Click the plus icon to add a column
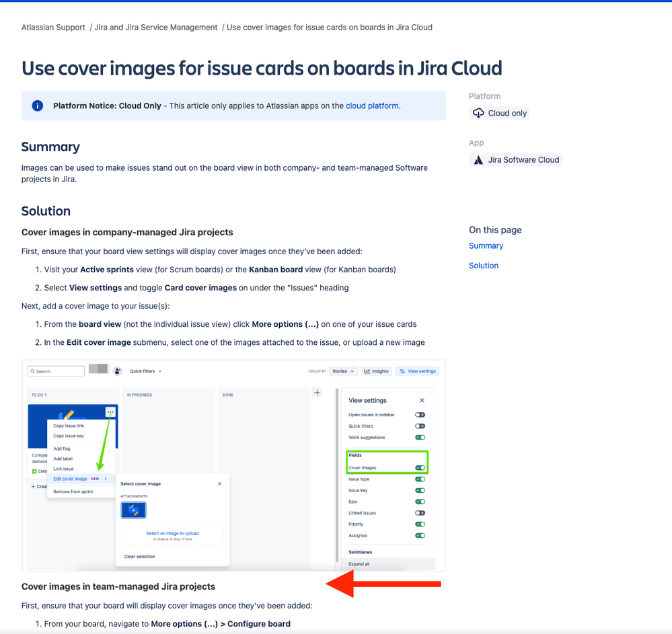The width and height of the screenshot is (672, 634). pyautogui.click(x=317, y=393)
